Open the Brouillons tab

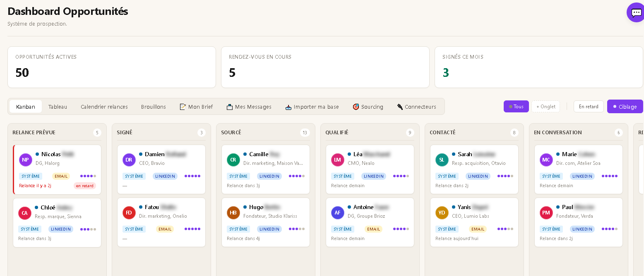point(154,107)
